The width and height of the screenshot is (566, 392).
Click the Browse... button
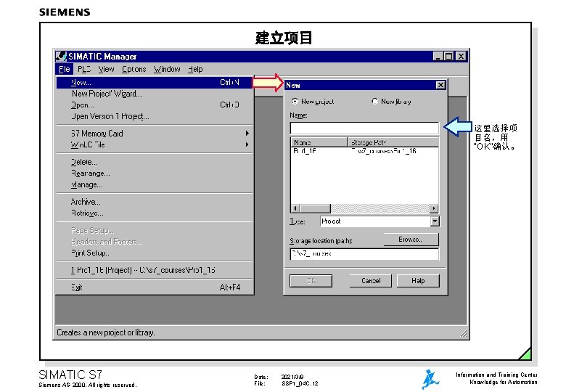[x=411, y=240]
